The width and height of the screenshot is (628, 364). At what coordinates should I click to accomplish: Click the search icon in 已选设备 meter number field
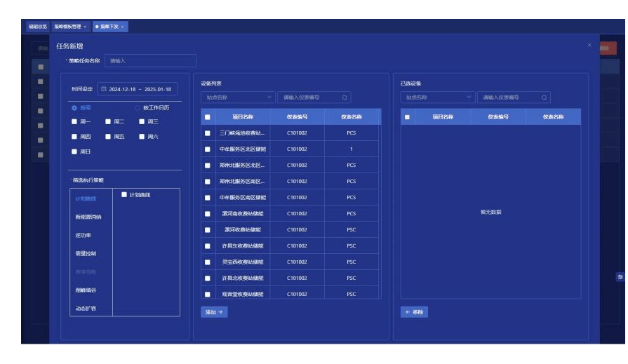[x=544, y=97]
